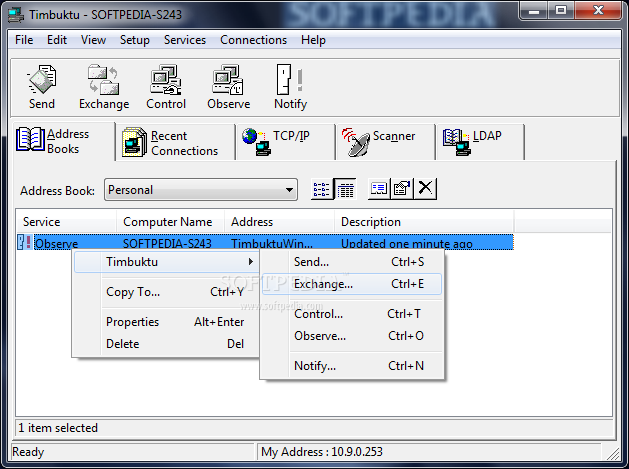This screenshot has height=469, width=629.
Task: Click the Control toolbar icon
Action: point(166,87)
